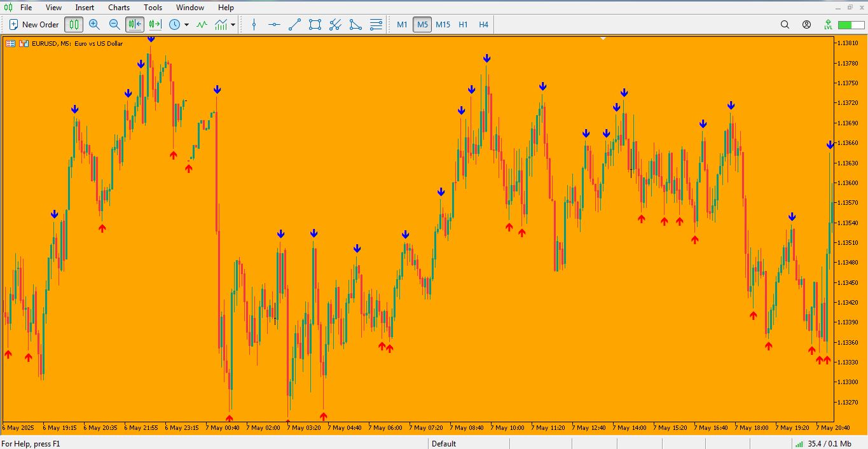Open the search magnifier icon

[785, 25]
